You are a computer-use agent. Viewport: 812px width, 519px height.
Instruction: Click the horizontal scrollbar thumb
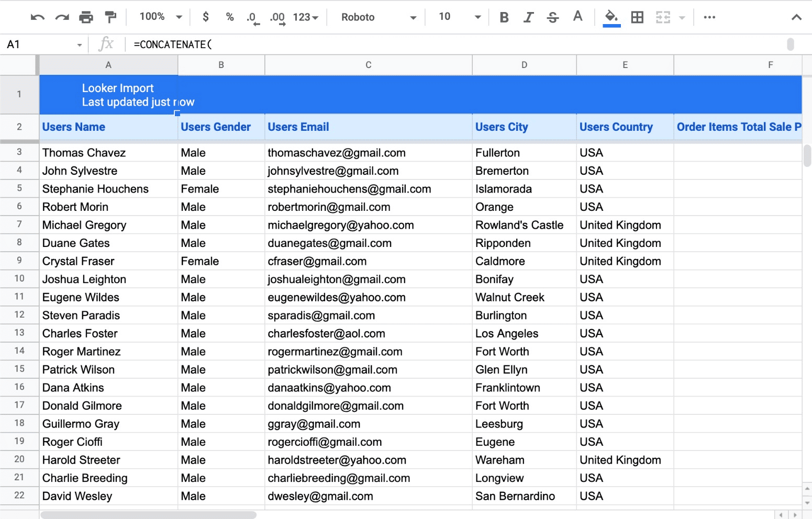(x=149, y=515)
